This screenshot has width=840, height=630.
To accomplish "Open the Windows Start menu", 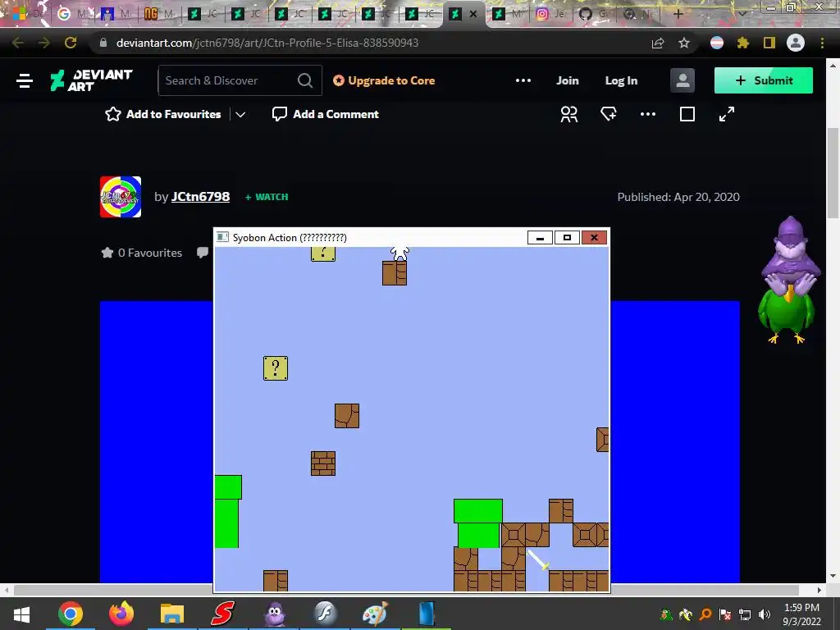I will (21, 614).
